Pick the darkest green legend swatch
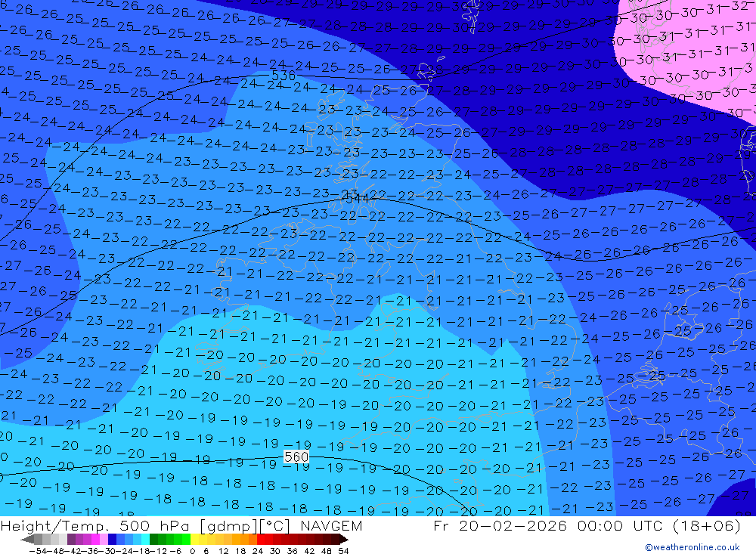This screenshot has width=756, height=554. point(153,539)
